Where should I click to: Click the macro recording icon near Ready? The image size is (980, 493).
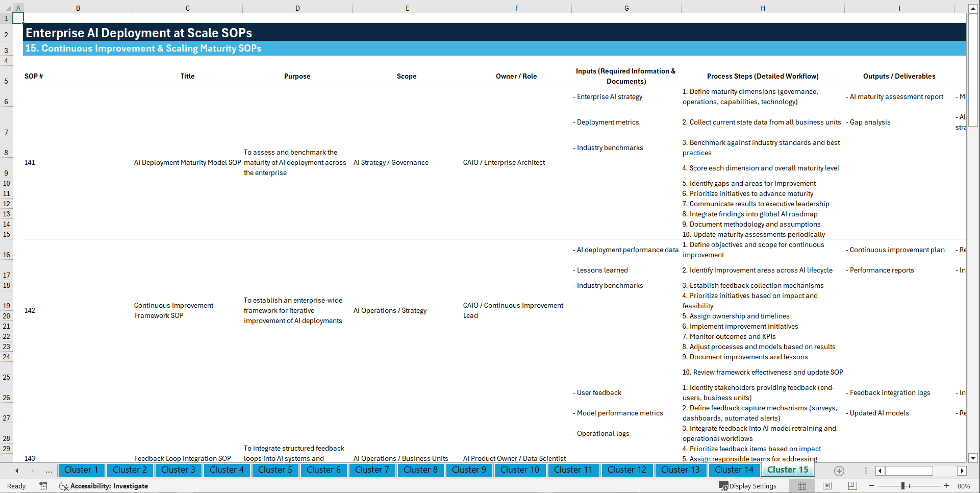point(43,486)
